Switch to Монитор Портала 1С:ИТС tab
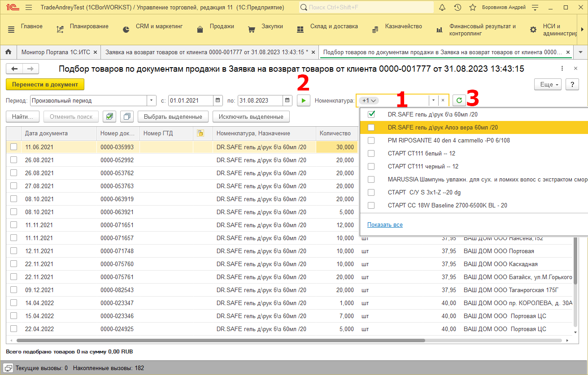588x375 pixels. tap(56, 52)
